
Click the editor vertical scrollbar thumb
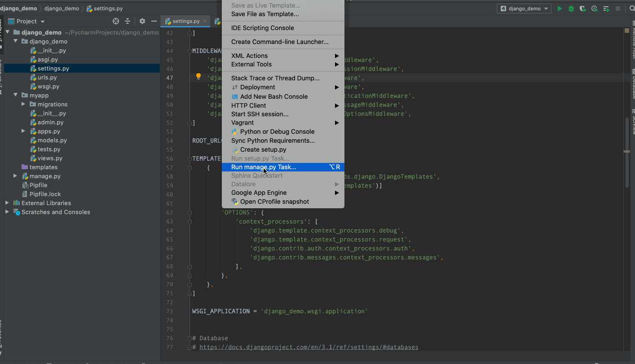(627, 152)
